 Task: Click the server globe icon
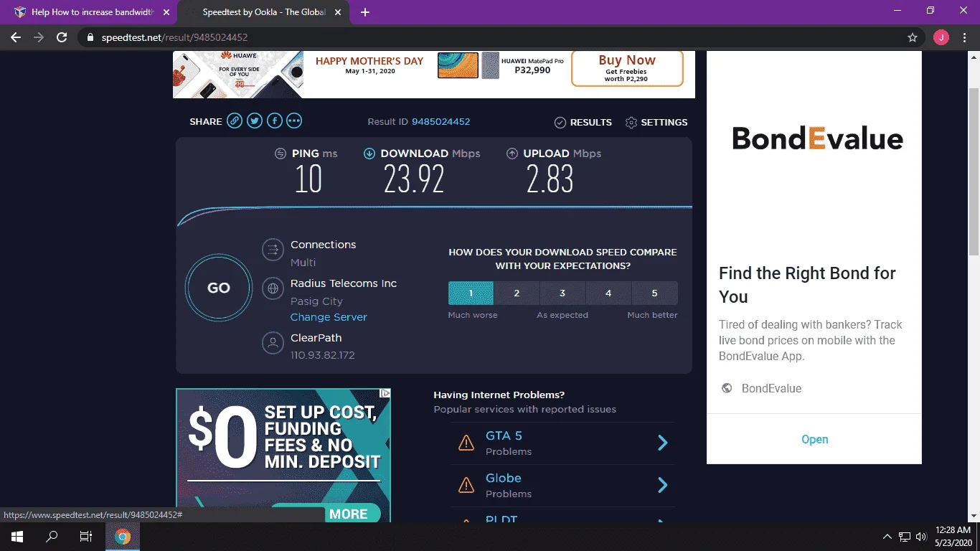coord(273,288)
